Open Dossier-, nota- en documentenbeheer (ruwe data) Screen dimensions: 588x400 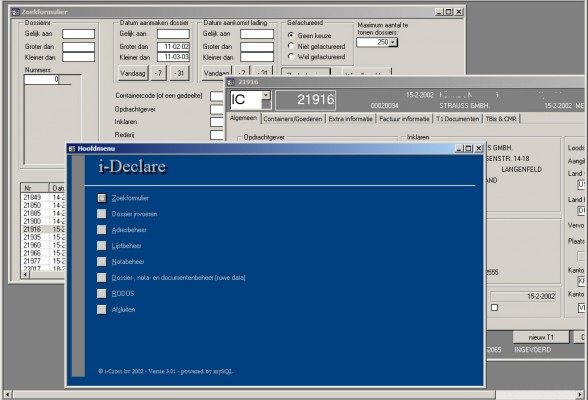point(102,277)
